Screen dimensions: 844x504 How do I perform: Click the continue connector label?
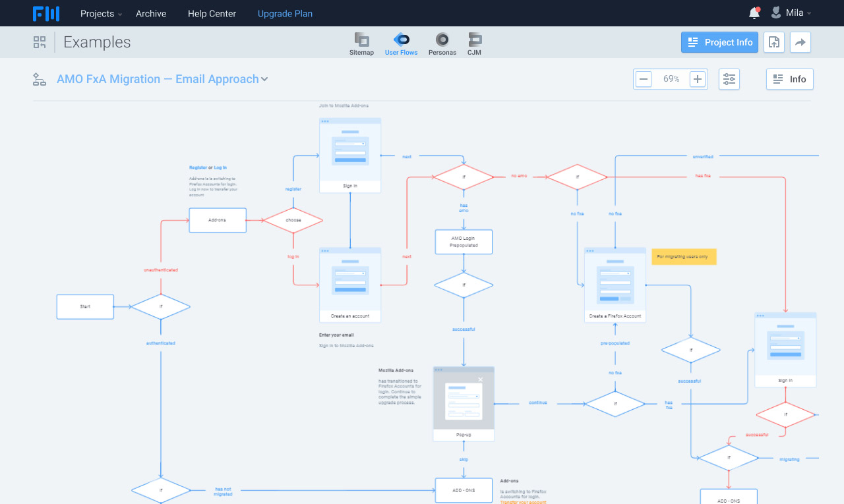click(538, 403)
